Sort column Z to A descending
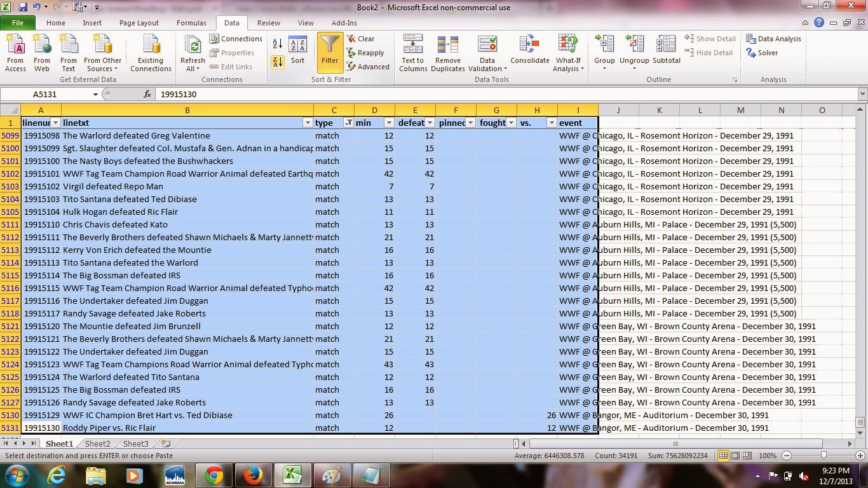Image resolution: width=868 pixels, height=488 pixels. tap(278, 62)
